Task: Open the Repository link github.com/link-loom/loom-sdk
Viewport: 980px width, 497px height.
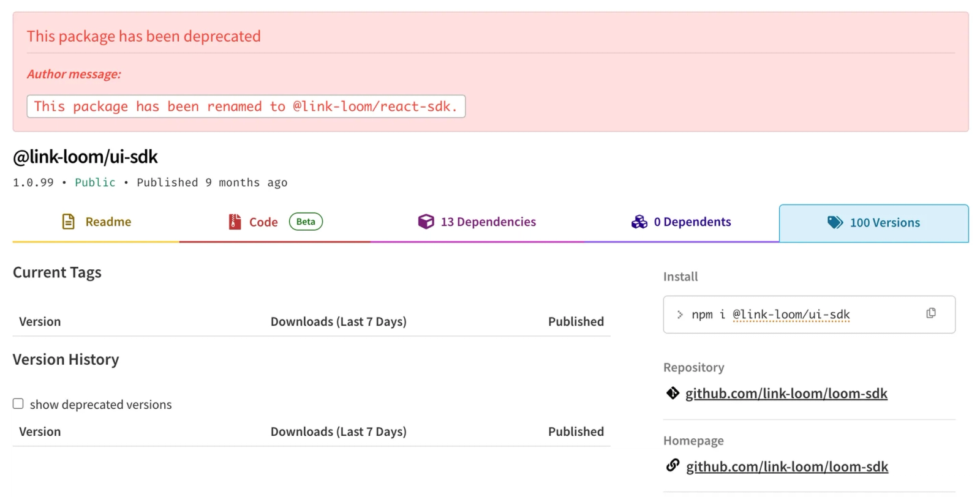Action: [x=786, y=394]
